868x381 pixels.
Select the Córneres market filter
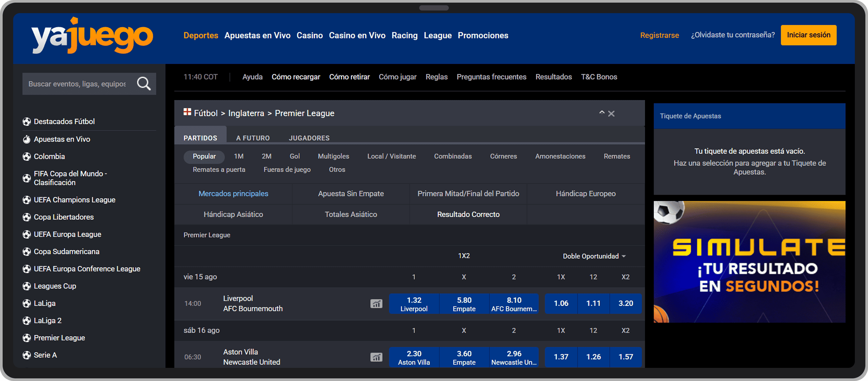(x=503, y=156)
